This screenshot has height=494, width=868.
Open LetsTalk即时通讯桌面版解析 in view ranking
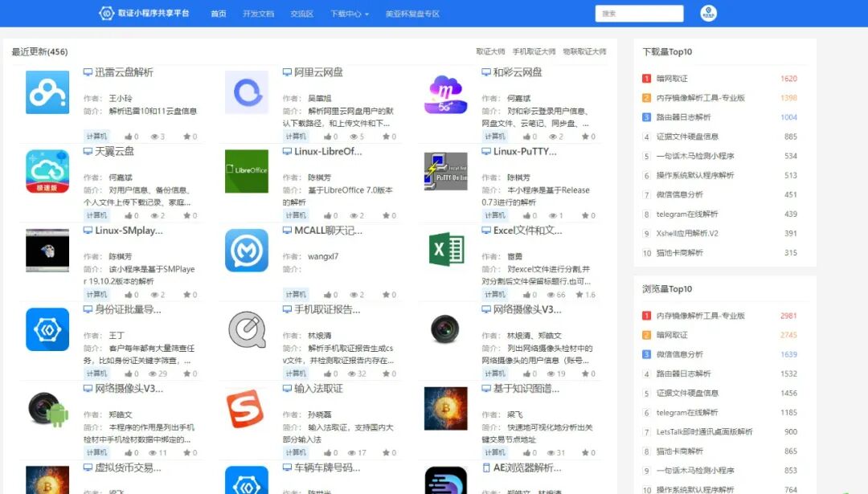705,432
